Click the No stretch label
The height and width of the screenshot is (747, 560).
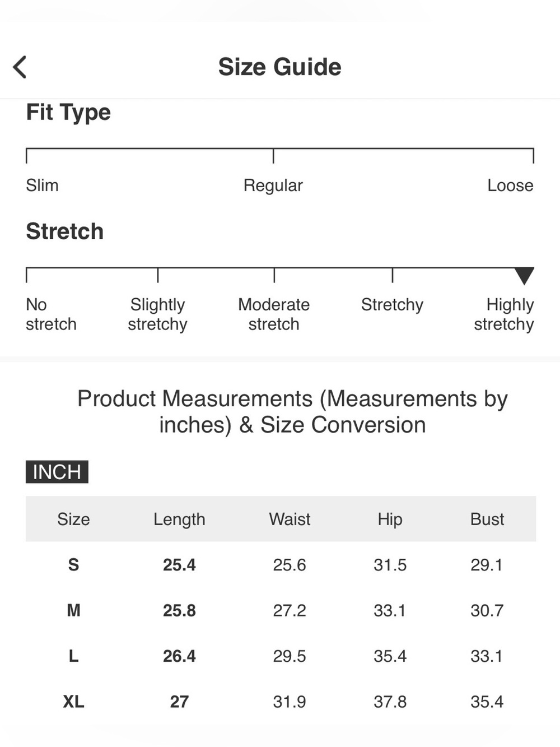tap(51, 314)
